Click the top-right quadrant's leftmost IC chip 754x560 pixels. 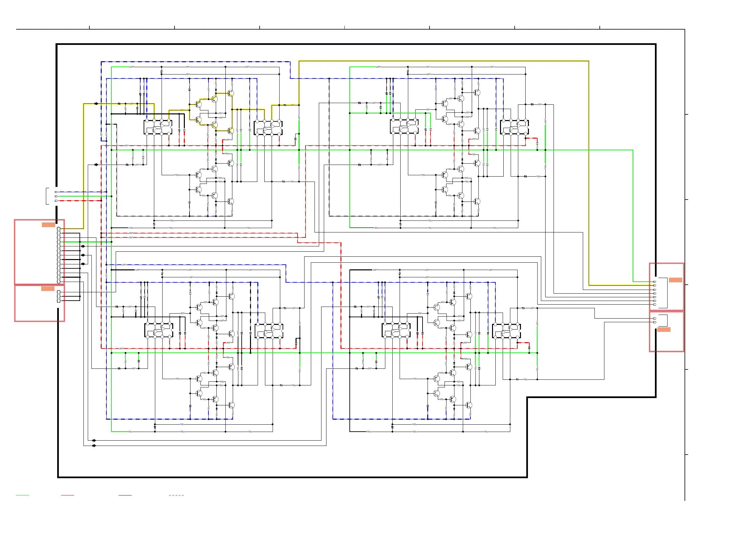point(404,127)
